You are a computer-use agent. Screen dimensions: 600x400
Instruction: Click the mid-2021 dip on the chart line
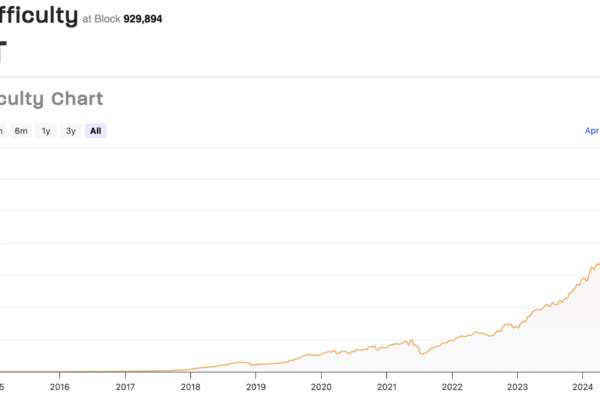click(424, 354)
